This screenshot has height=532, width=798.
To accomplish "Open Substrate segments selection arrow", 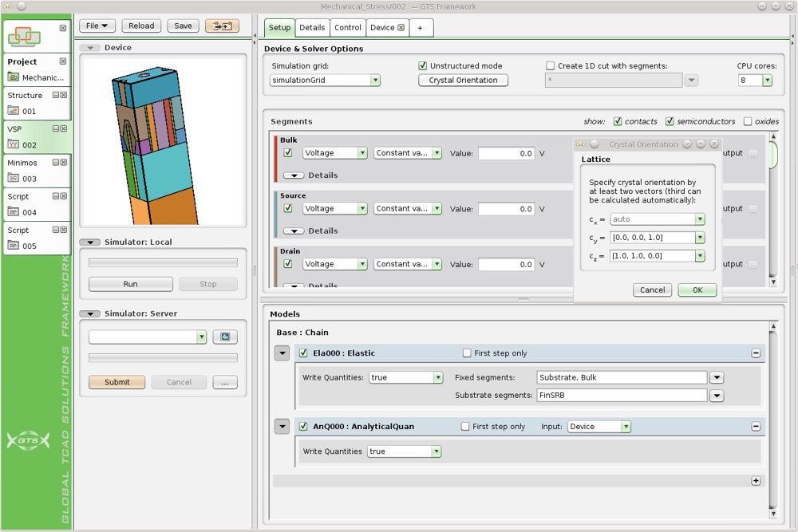I will click(x=717, y=395).
